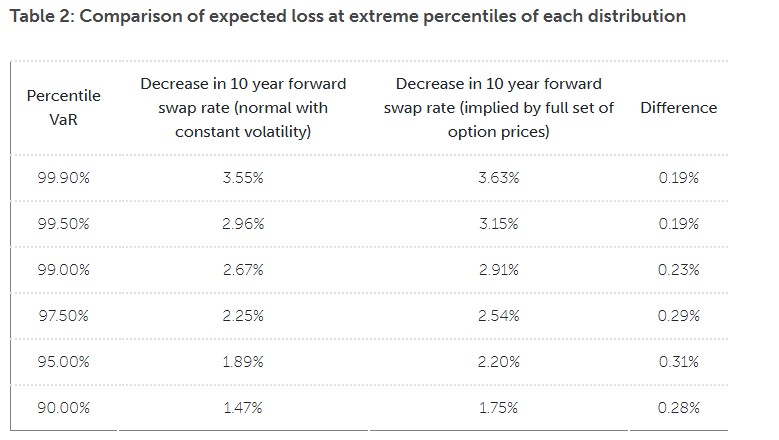Select the 1.47% value cell

coord(243,408)
